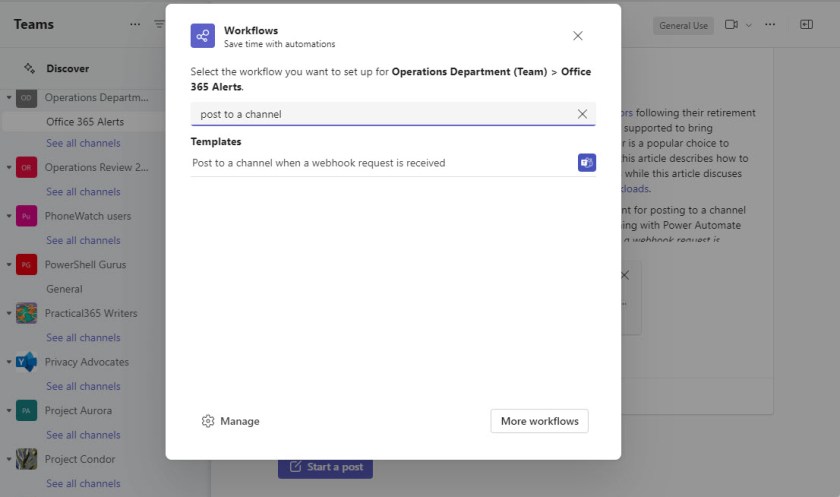The width and height of the screenshot is (840, 497).
Task: Collapse the Operations Department team
Action: tap(9, 97)
